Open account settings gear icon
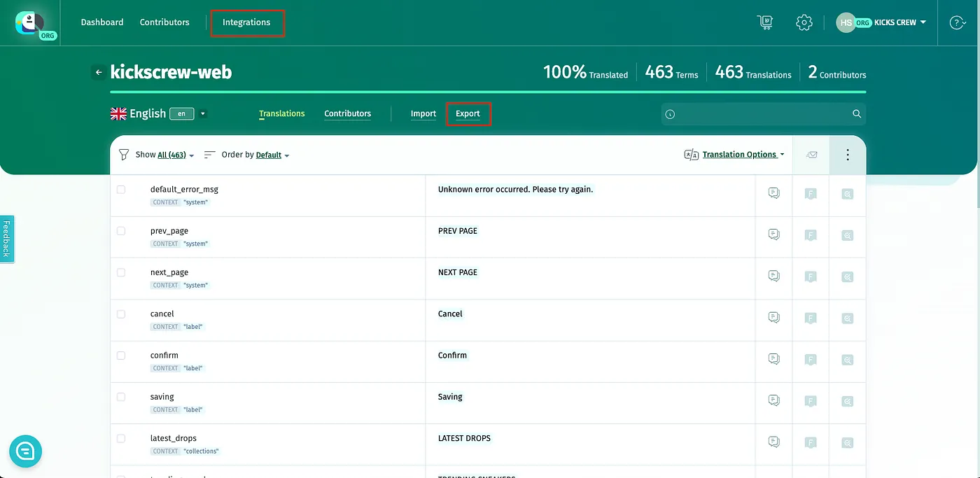This screenshot has width=980, height=478. tap(804, 22)
